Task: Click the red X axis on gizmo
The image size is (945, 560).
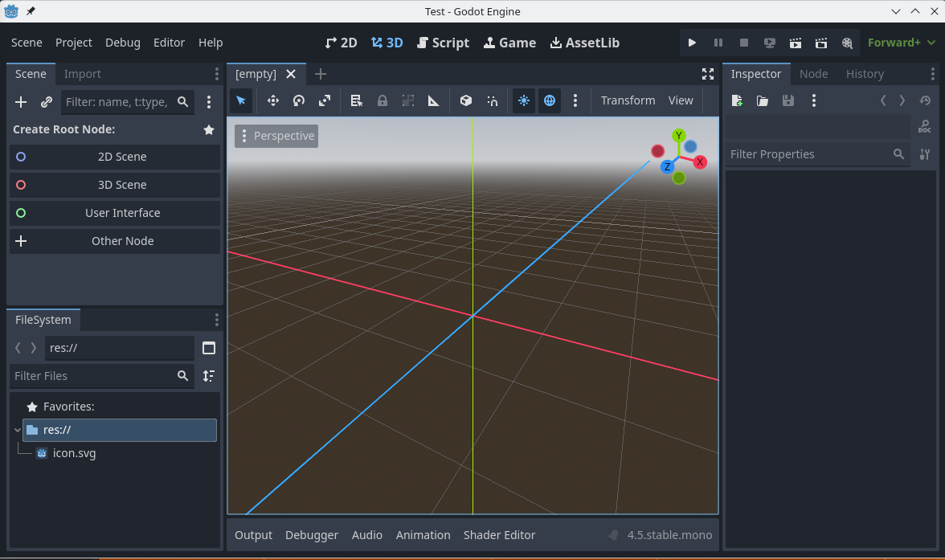Action: pyautogui.click(x=700, y=162)
